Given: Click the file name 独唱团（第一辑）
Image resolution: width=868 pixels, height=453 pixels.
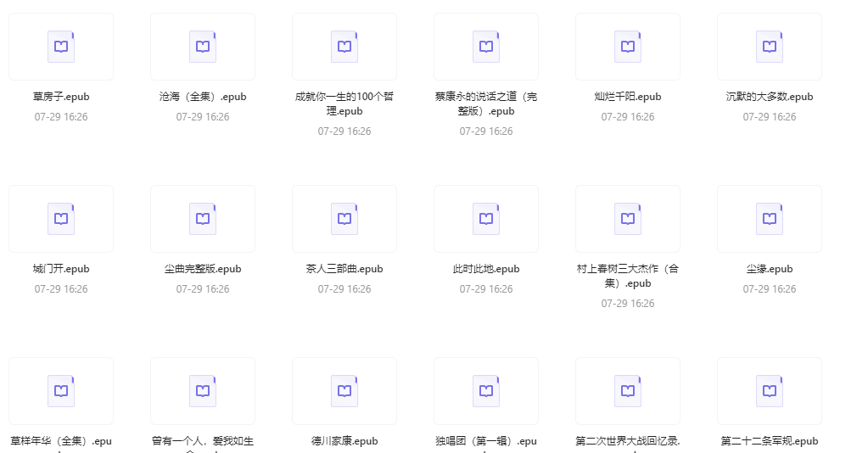Looking at the screenshot, I should point(486,441).
